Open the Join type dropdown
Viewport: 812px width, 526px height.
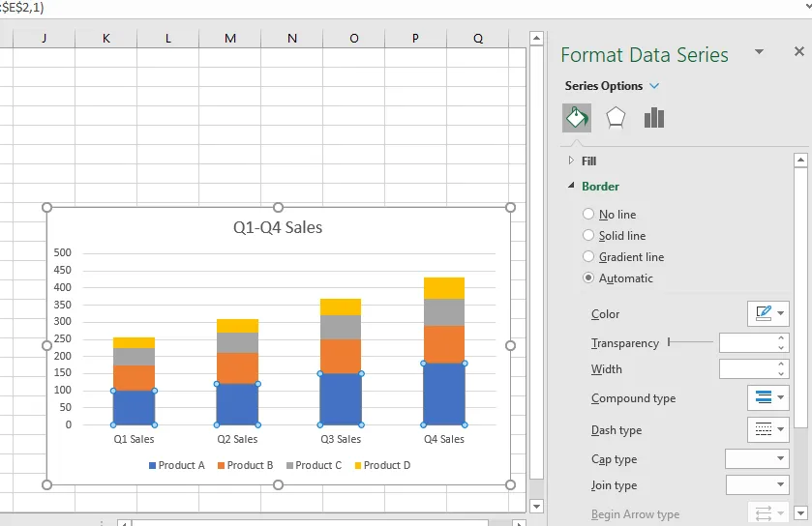pos(757,485)
